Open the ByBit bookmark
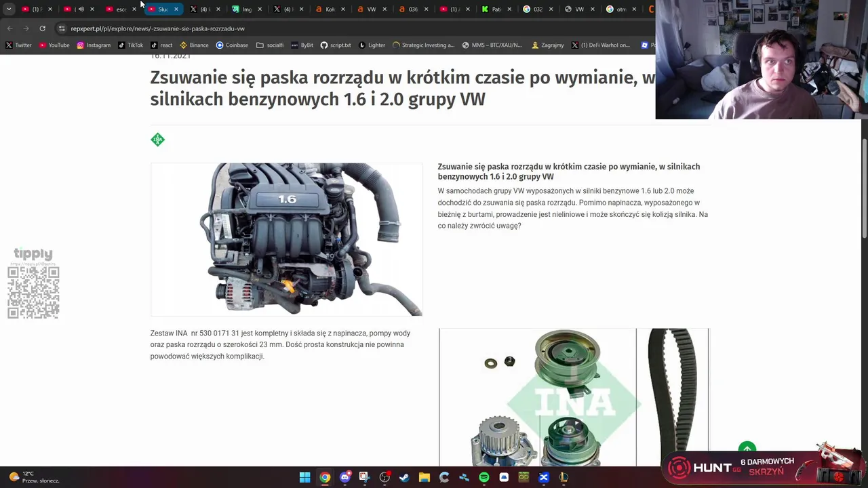 pyautogui.click(x=302, y=45)
